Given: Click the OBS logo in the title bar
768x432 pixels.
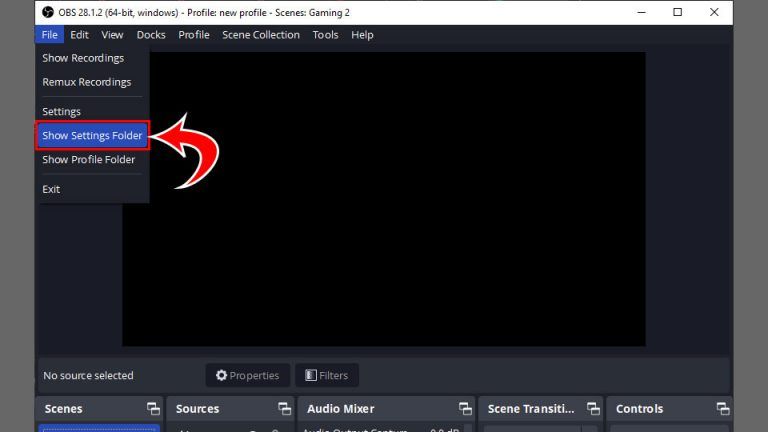Looking at the screenshot, I should coord(48,12).
